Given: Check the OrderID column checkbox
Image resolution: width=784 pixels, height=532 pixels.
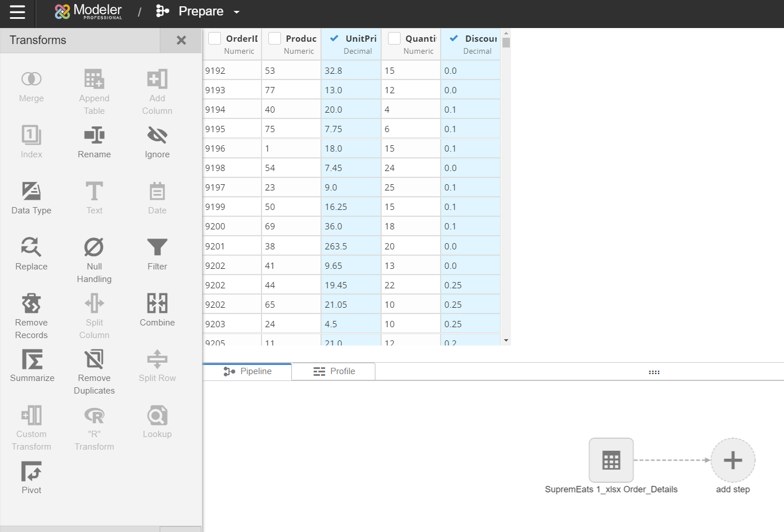Looking at the screenshot, I should [x=215, y=38].
